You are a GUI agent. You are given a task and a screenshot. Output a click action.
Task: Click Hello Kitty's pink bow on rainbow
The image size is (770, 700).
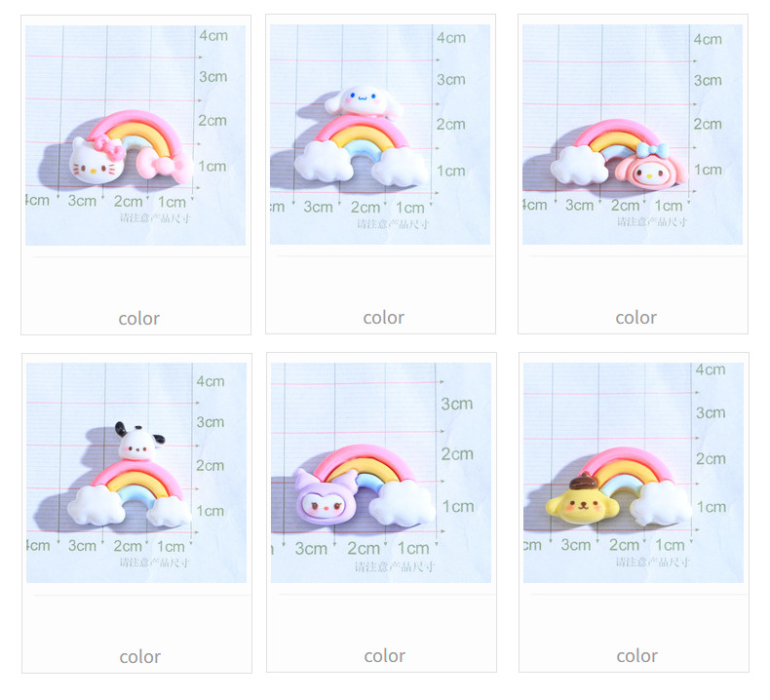(x=164, y=166)
